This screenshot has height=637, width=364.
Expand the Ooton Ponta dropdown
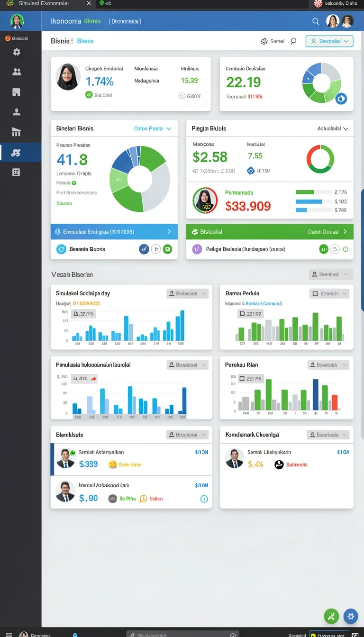point(153,128)
